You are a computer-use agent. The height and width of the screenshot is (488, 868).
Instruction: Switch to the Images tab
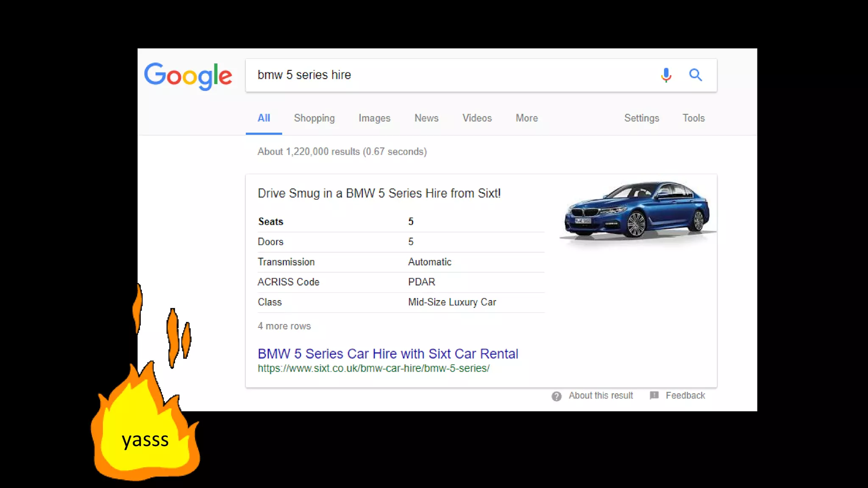(374, 118)
